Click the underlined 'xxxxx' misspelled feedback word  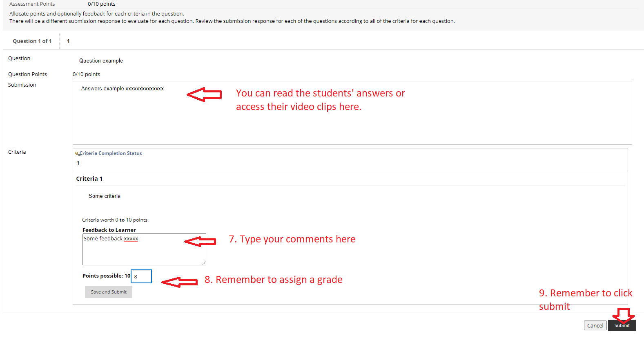coord(131,239)
